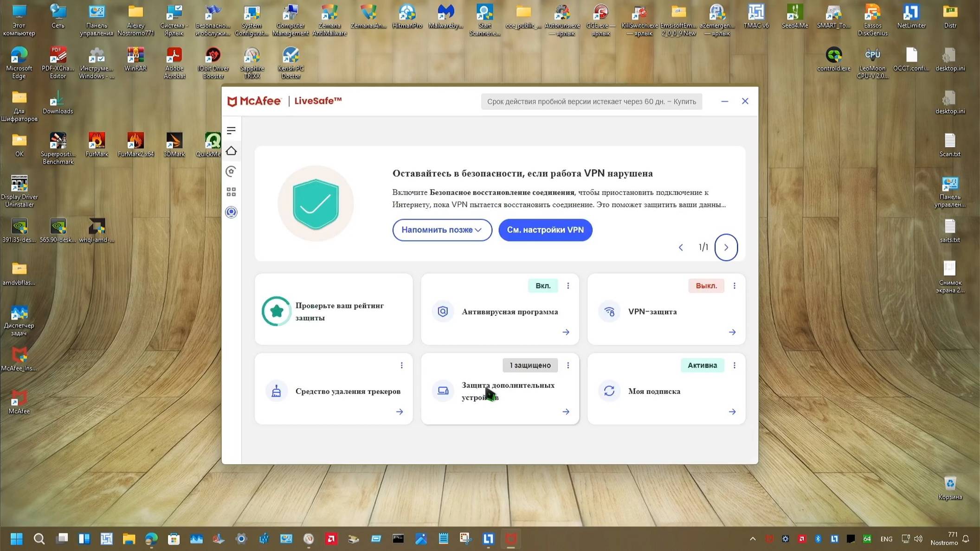Click 'Моя подписка' label
This screenshot has width=980, height=551.
pyautogui.click(x=654, y=391)
